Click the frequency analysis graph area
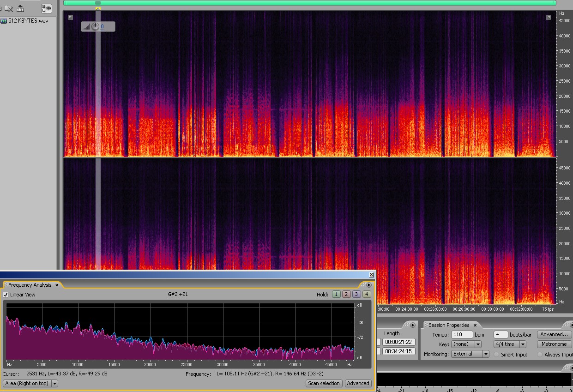This screenshot has height=392, width=573. pos(180,332)
